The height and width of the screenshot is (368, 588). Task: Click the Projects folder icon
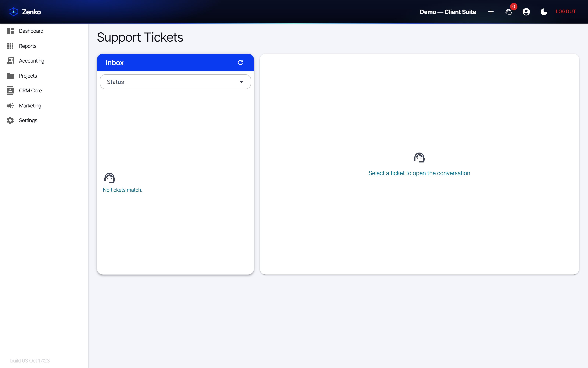pos(10,76)
